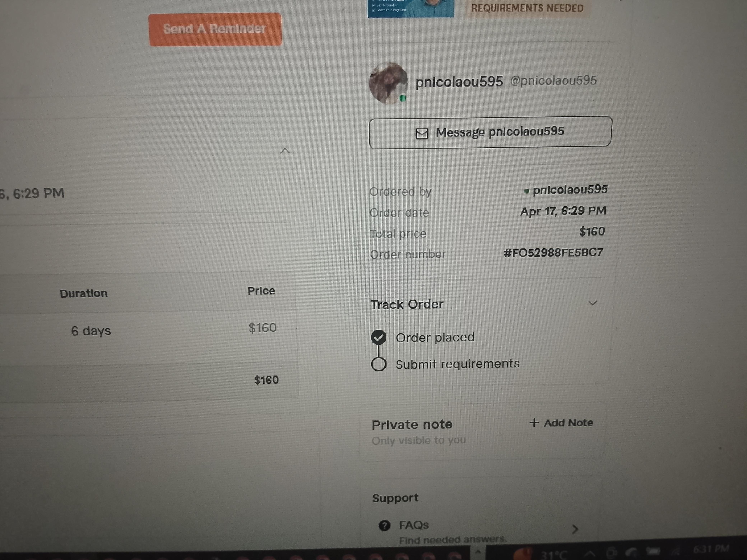Click pnicolaou595's profile avatar
The height and width of the screenshot is (560, 747).
click(x=388, y=83)
